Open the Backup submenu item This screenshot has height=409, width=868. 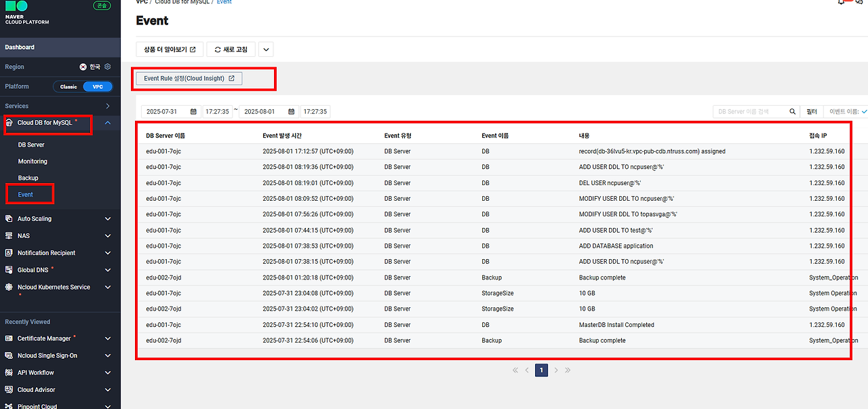point(28,178)
